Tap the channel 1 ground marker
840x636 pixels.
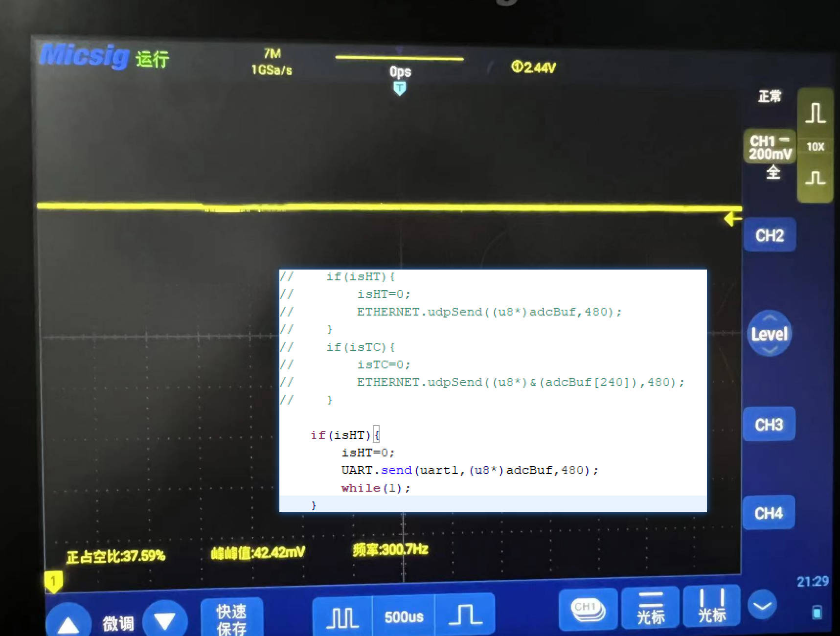tap(53, 582)
